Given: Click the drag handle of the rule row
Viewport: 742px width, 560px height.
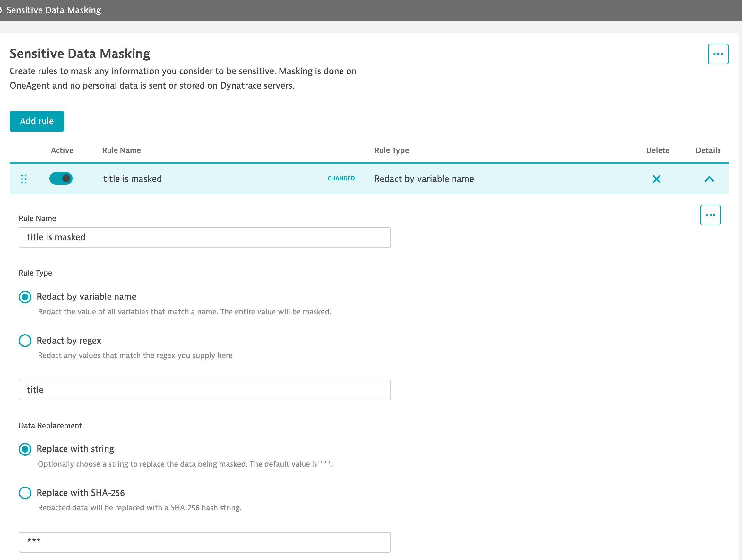Looking at the screenshot, I should pos(23,179).
